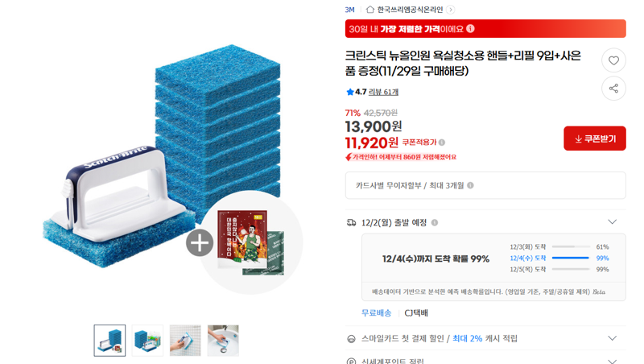
Task: Select the fourth thumbnail showing sink cleaning
Action: tap(223, 341)
